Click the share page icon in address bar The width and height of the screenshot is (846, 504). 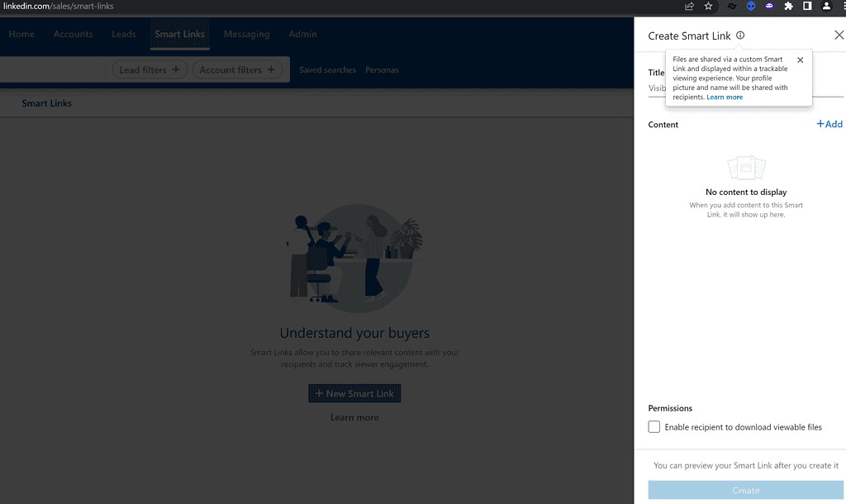point(689,7)
